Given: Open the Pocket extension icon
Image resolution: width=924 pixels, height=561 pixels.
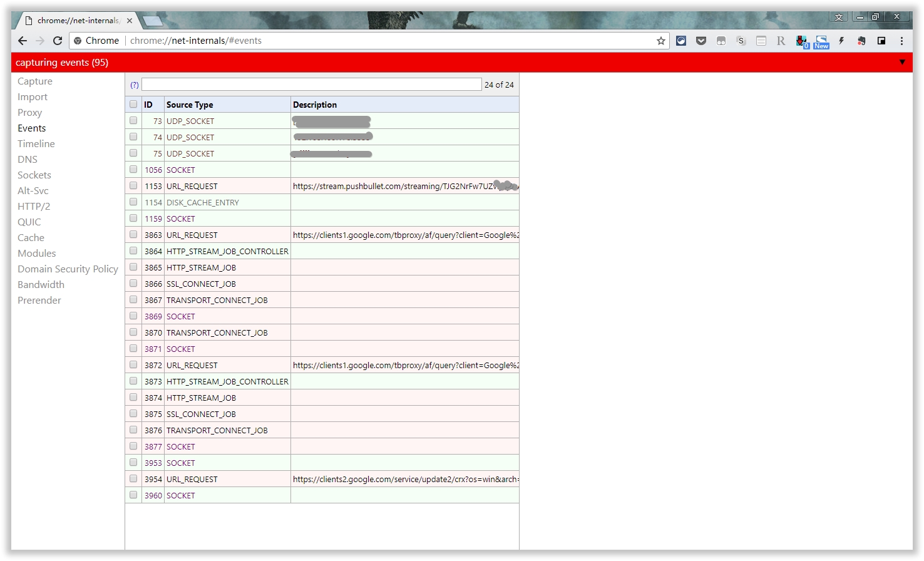Looking at the screenshot, I should (701, 41).
